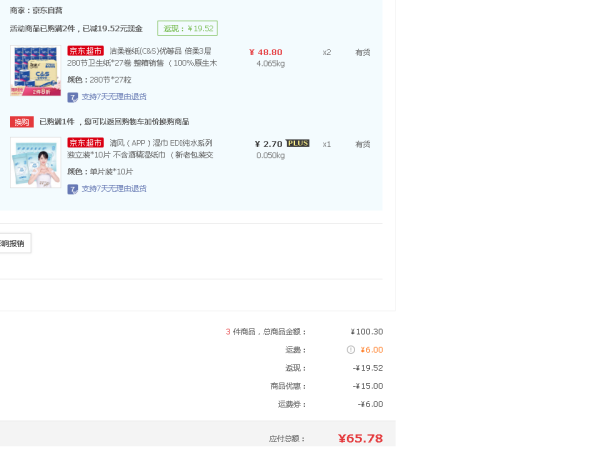Click the 7-day return icon under wet wipes
This screenshot has height=450, width=600.
(73, 189)
